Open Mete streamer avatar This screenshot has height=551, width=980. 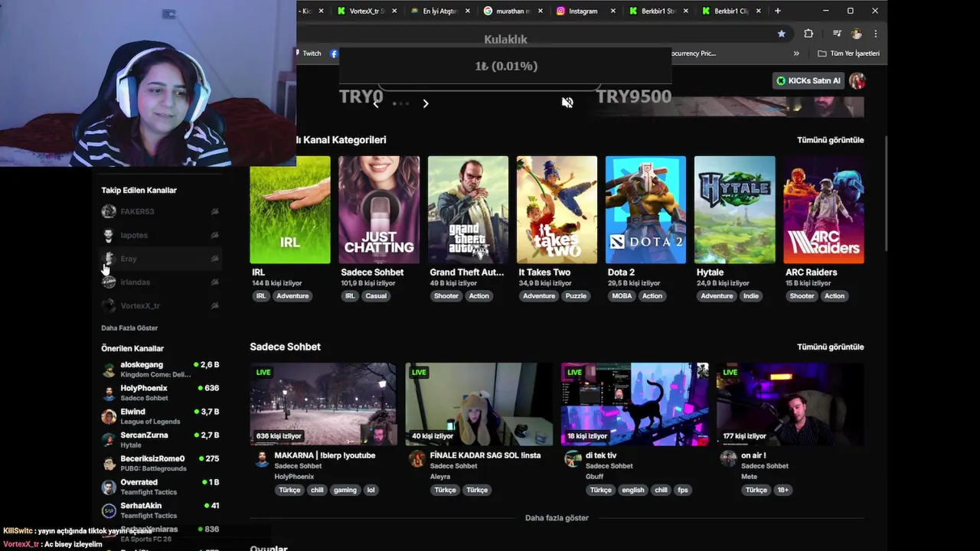point(728,458)
